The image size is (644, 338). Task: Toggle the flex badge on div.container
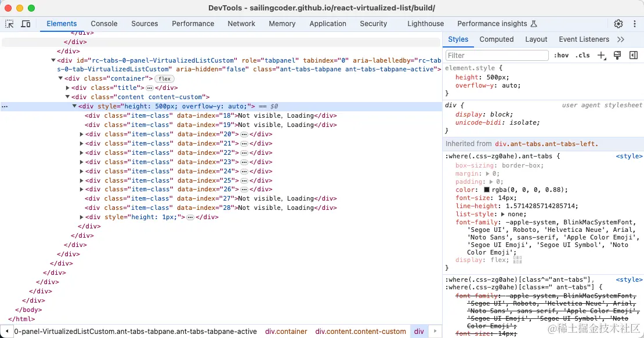click(x=165, y=79)
